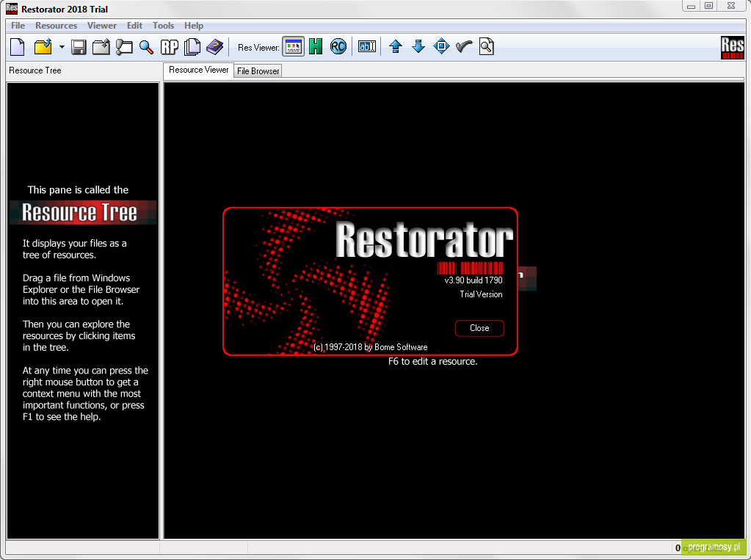Save file with the floppy disk icon
The height and width of the screenshot is (560, 751).
click(79, 47)
